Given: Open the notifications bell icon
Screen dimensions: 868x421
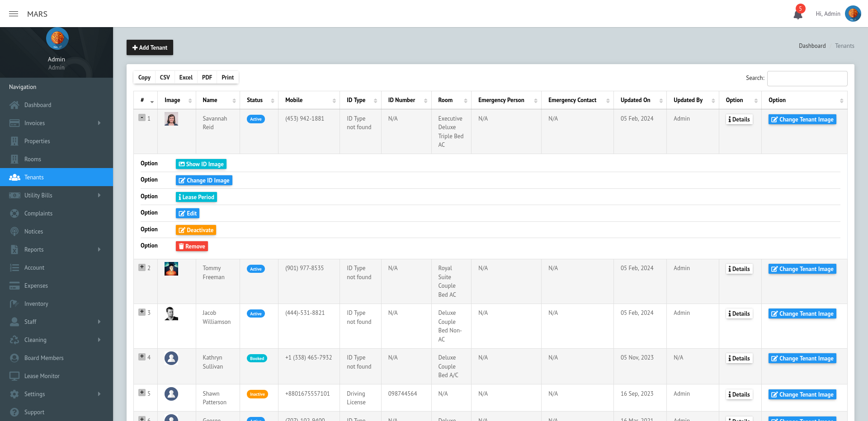Looking at the screenshot, I should click(x=798, y=14).
